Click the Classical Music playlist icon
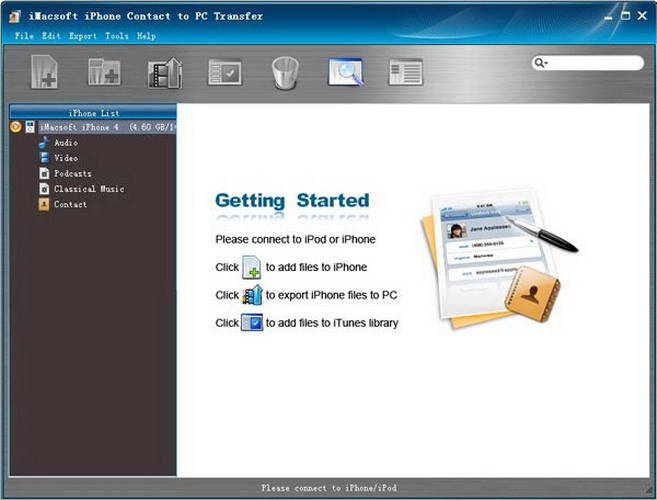The width and height of the screenshot is (657, 500). (x=44, y=189)
